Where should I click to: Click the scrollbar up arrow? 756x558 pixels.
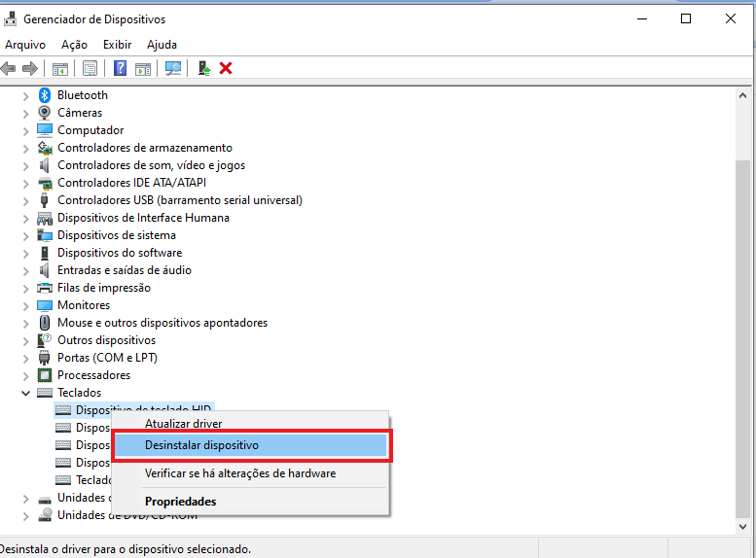pos(742,96)
